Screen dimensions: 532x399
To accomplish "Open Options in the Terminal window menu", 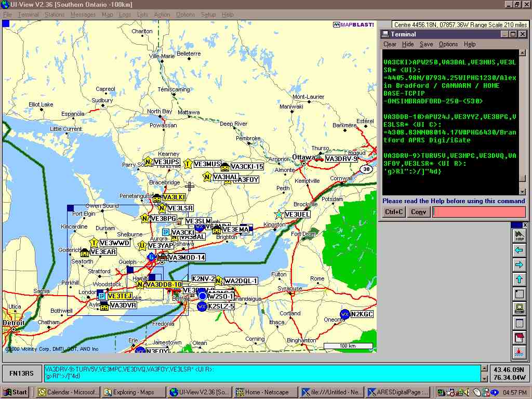I will click(448, 44).
